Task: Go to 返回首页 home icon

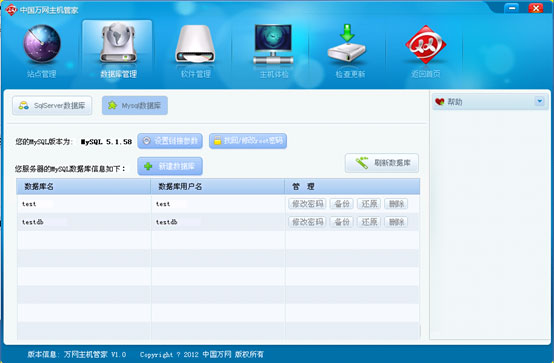Action: point(426,51)
